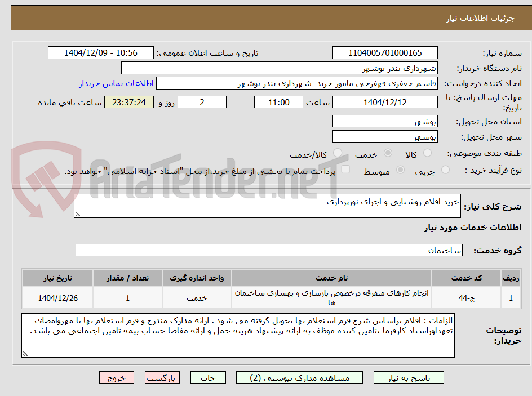Click the deadline date field 1404/12/12
This screenshot has width=532, height=396.
click(x=385, y=102)
